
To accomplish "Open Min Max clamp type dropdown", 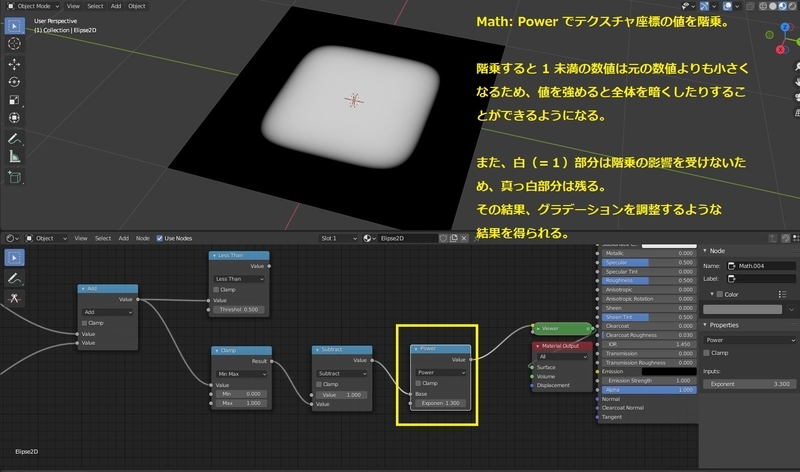I will 241,374.
